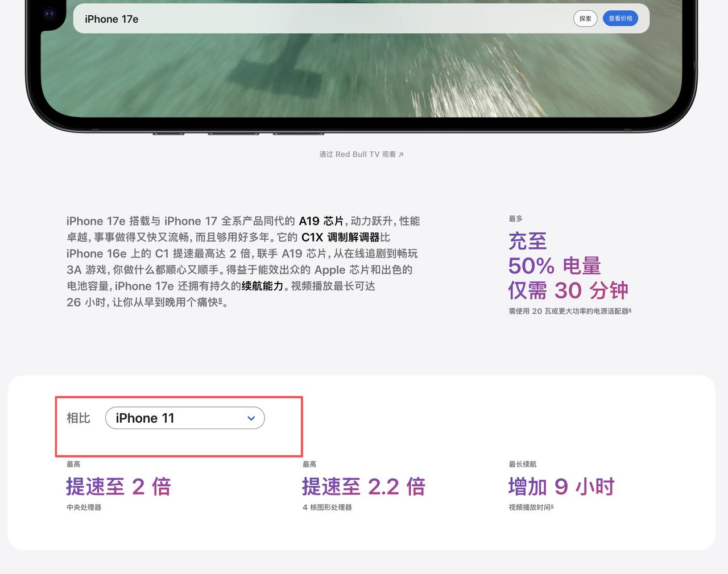Click the 最长续航 label
This screenshot has height=574, width=728.
coord(522,464)
